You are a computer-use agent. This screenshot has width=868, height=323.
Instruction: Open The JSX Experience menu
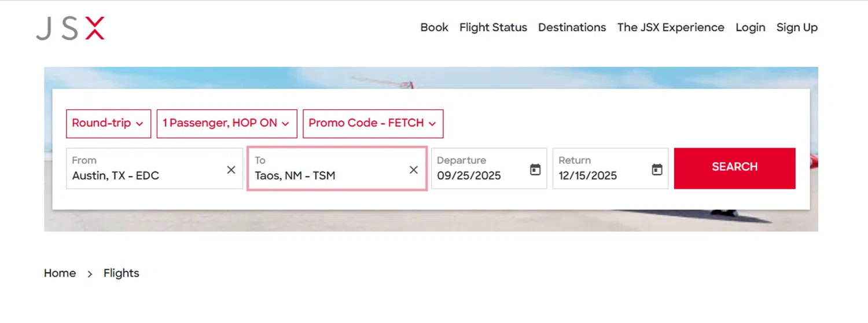(670, 27)
